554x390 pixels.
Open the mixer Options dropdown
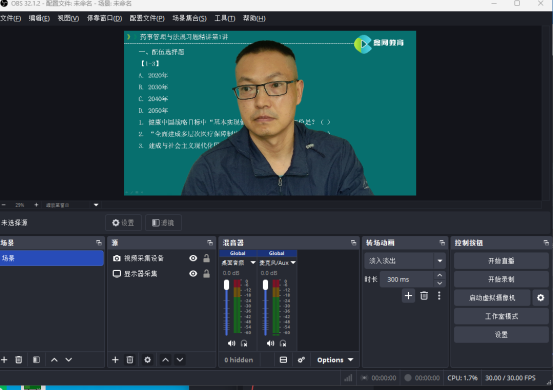coord(335,360)
